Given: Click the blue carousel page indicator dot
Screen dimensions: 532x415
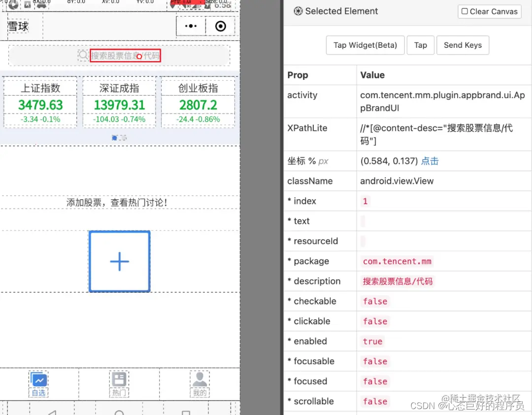Looking at the screenshot, I should pos(114,138).
